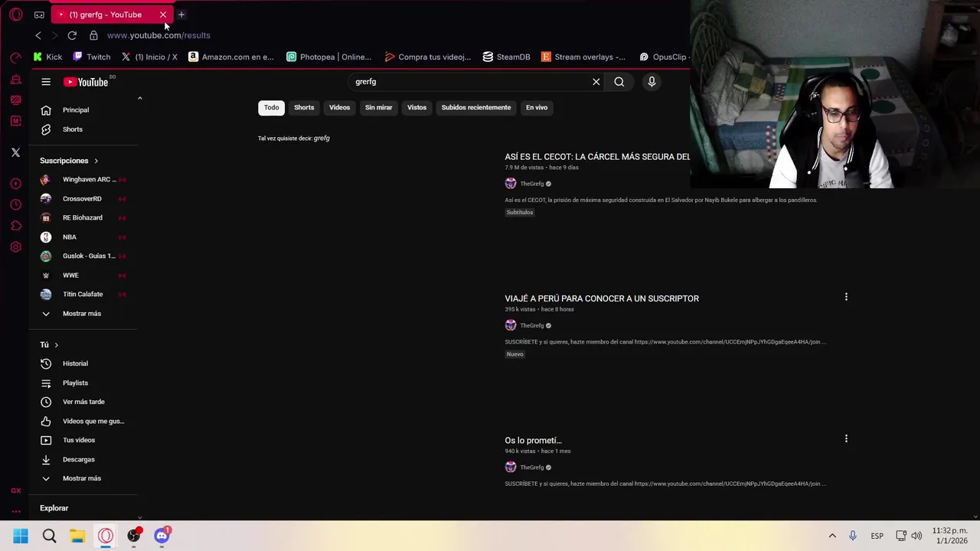Open Historial in the sidebar

[83, 364]
